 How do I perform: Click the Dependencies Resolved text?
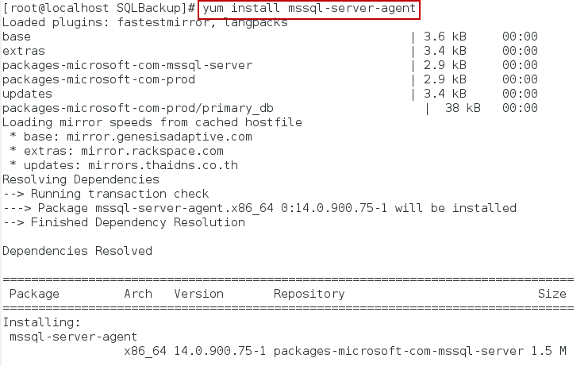(x=77, y=251)
